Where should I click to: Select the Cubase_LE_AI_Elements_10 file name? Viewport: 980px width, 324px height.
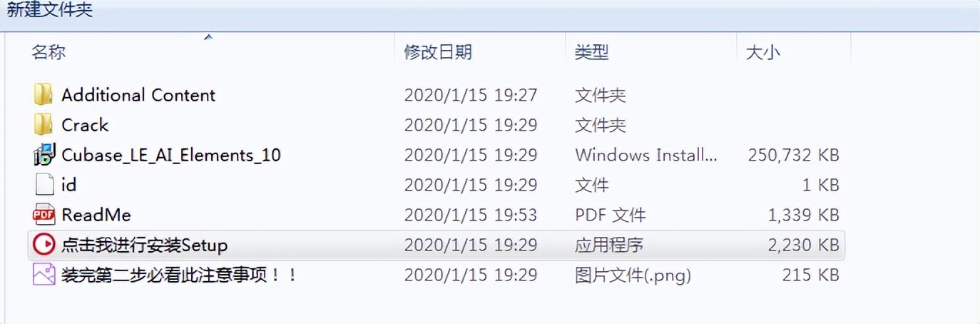(171, 155)
